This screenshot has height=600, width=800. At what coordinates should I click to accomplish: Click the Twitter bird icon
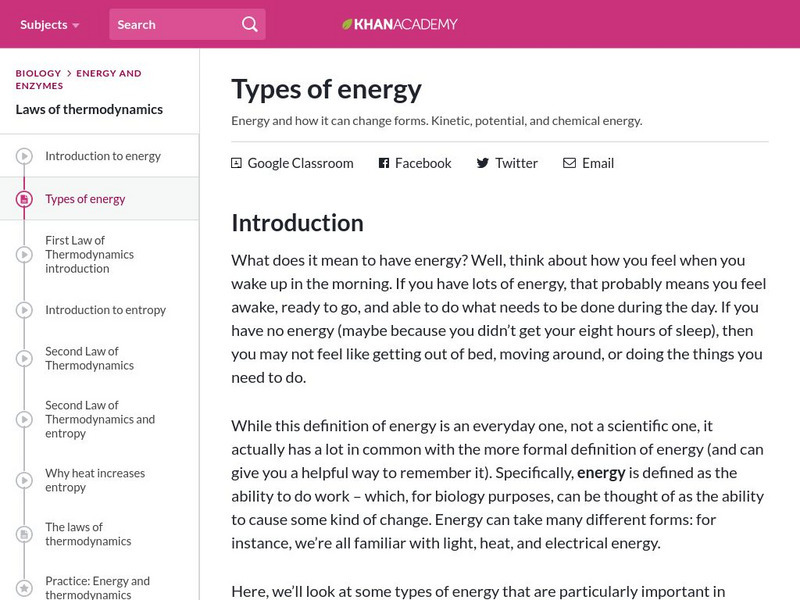pyautogui.click(x=482, y=163)
